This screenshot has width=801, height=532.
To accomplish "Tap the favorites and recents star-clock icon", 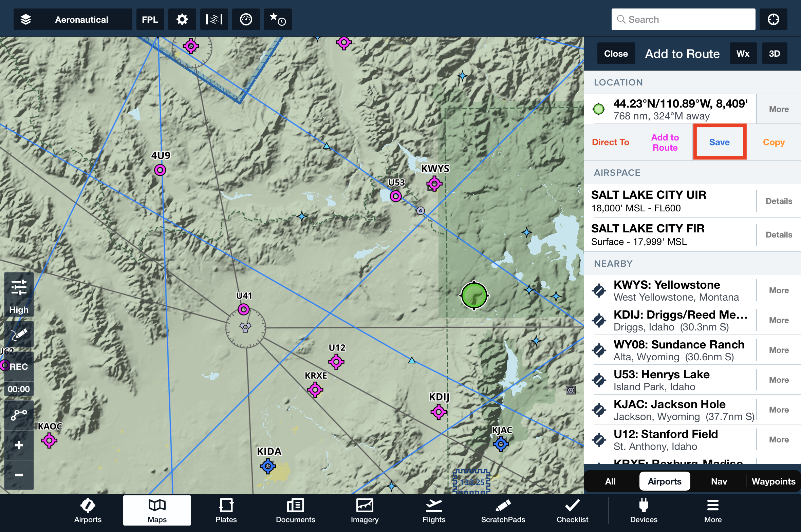I will coord(278,19).
